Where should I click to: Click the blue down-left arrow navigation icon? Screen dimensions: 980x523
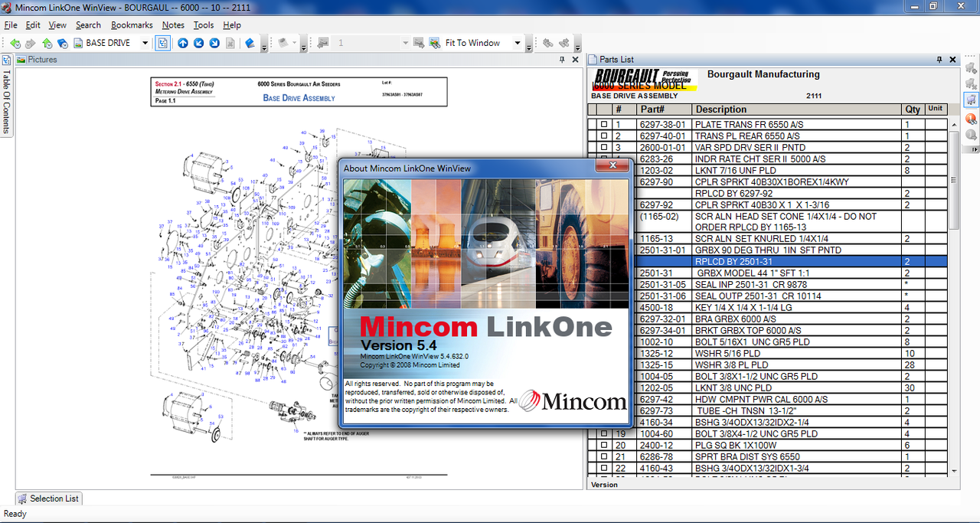(x=199, y=44)
